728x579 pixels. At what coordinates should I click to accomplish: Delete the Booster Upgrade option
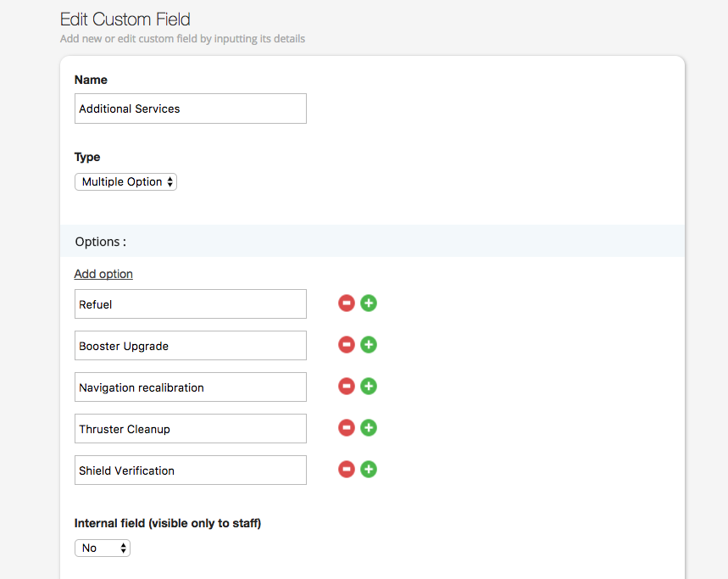coord(347,344)
